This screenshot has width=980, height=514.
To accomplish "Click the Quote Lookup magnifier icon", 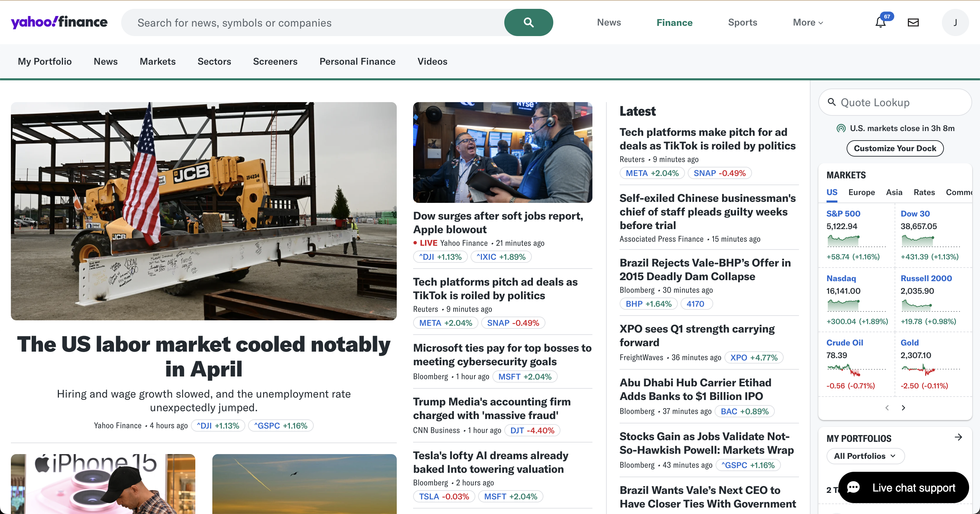I will pyautogui.click(x=832, y=102).
